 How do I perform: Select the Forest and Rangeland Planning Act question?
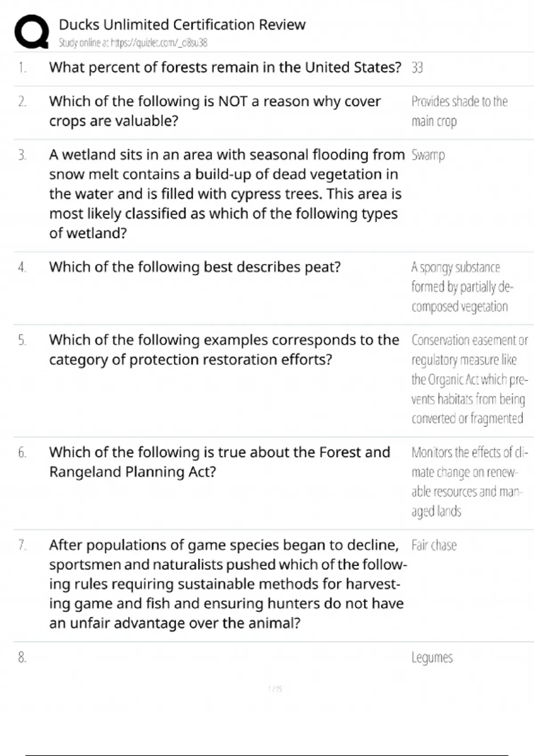pos(219,462)
